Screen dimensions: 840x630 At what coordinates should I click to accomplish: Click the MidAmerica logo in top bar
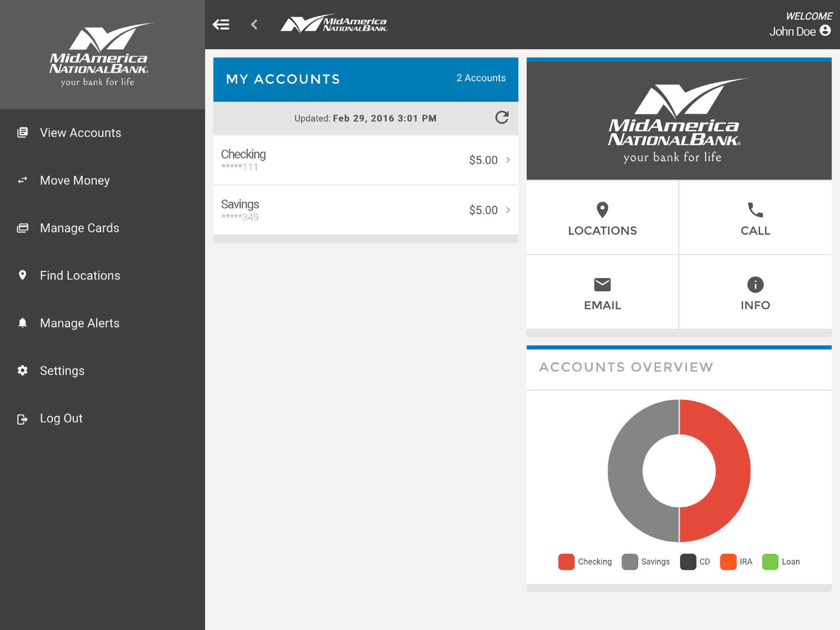tap(334, 24)
